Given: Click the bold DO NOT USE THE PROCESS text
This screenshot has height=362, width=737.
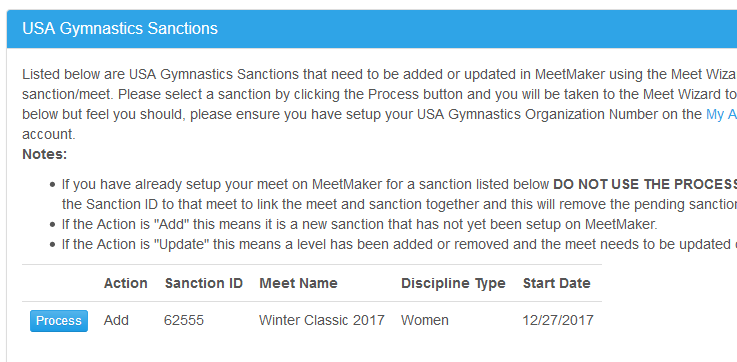Looking at the screenshot, I should click(x=645, y=184).
